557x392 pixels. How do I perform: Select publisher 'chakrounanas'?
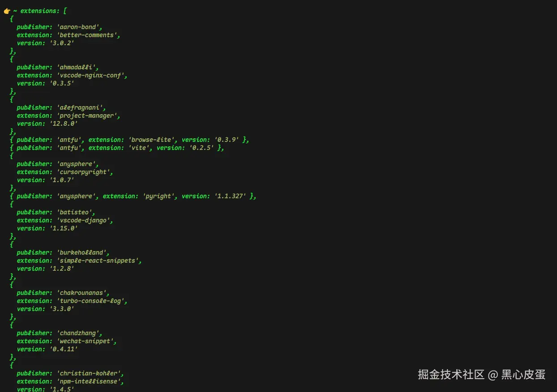click(81, 293)
